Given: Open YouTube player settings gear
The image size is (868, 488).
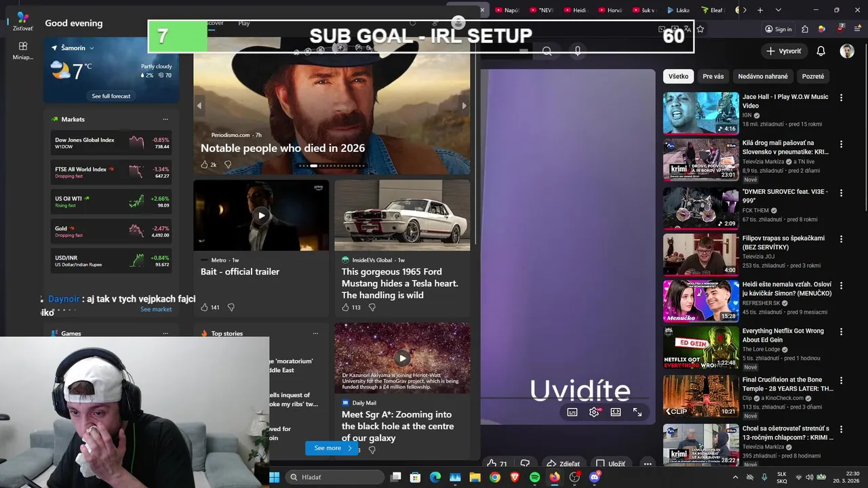Looking at the screenshot, I should coord(594,412).
